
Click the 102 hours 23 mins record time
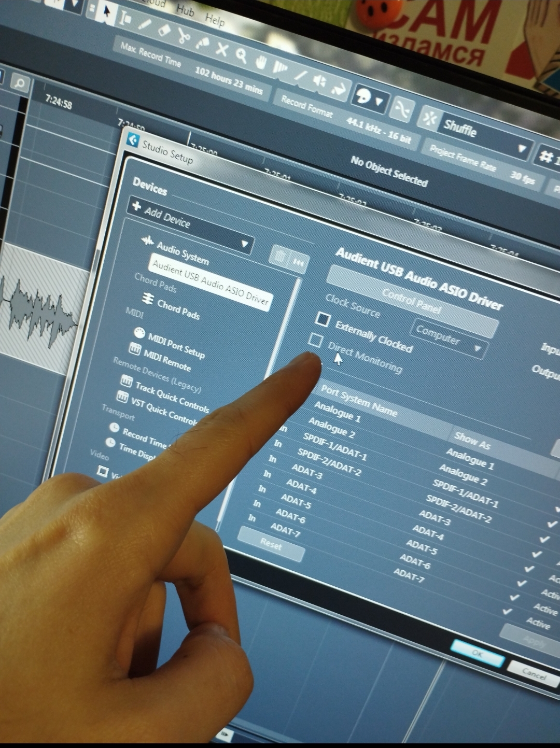tap(229, 81)
